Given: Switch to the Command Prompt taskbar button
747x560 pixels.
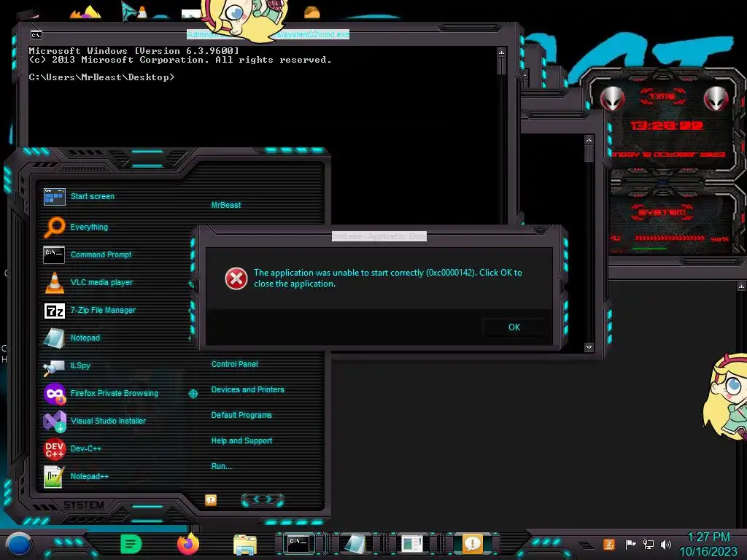Looking at the screenshot, I should (299, 544).
